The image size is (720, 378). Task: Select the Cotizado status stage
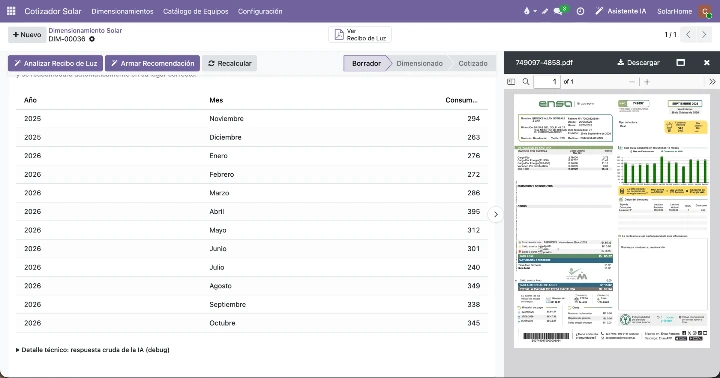(x=473, y=63)
